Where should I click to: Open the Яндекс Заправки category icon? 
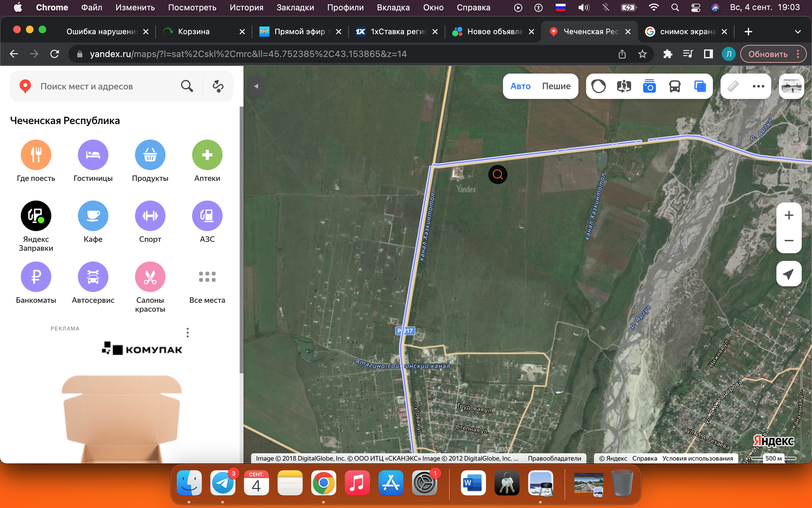point(36,216)
